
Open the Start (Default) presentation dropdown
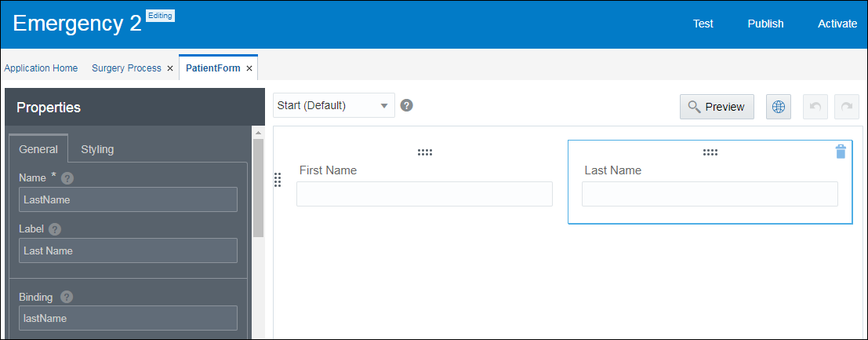tap(334, 105)
